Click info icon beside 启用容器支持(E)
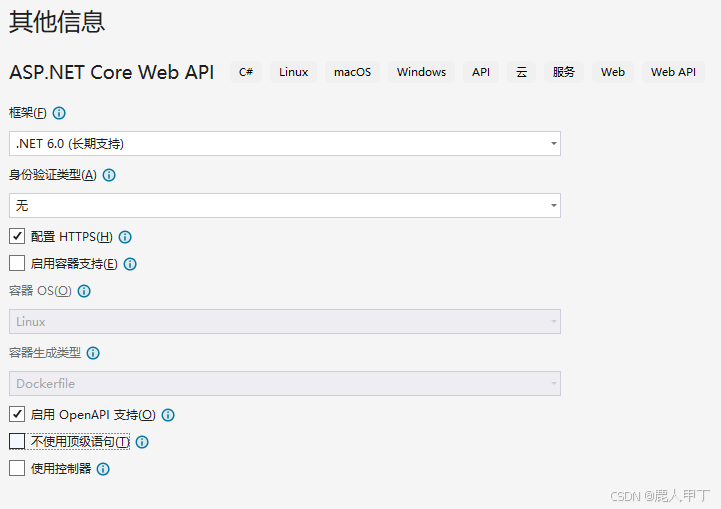 click(x=130, y=264)
